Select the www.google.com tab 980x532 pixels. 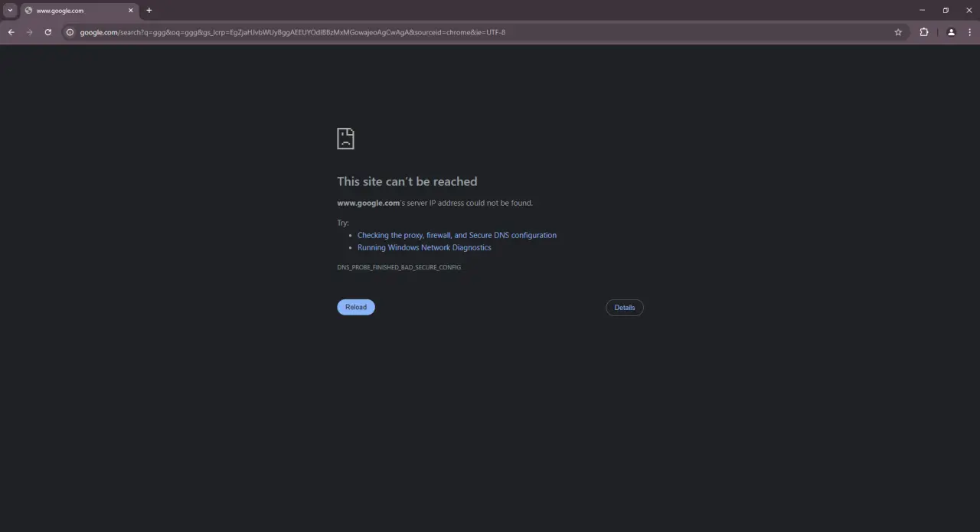point(80,11)
